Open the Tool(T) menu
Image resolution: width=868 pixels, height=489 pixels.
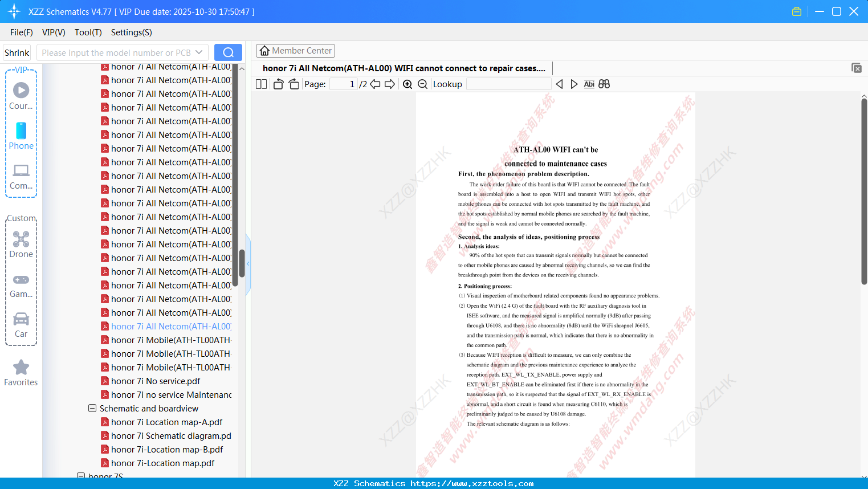88,32
